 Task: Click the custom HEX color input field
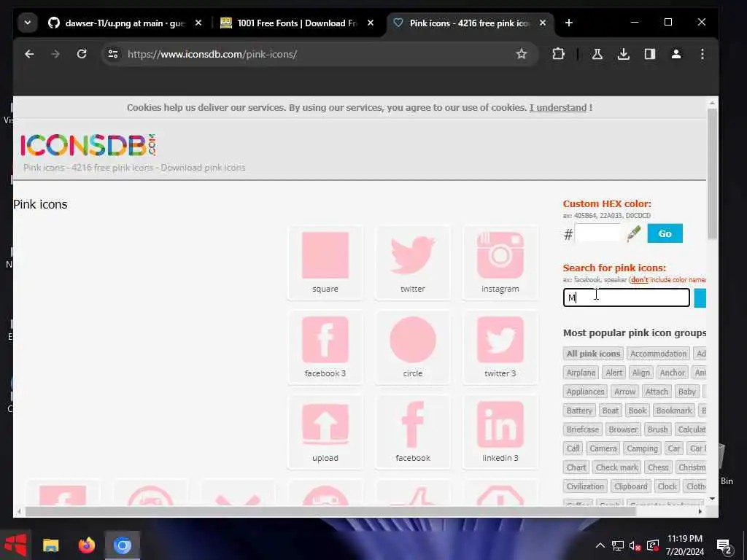[597, 233]
